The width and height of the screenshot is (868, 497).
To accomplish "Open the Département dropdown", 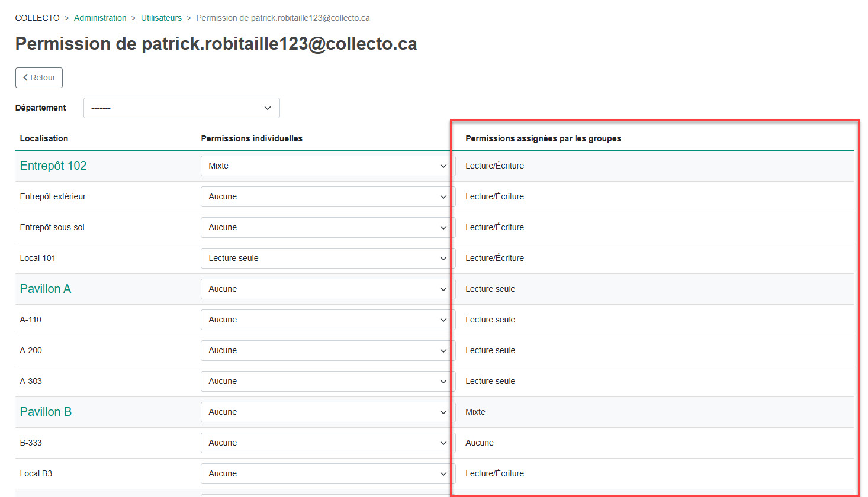I will coord(181,108).
